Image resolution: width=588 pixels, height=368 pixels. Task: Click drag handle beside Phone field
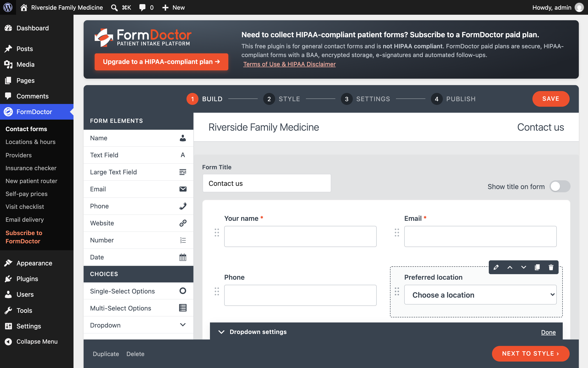pos(217,291)
